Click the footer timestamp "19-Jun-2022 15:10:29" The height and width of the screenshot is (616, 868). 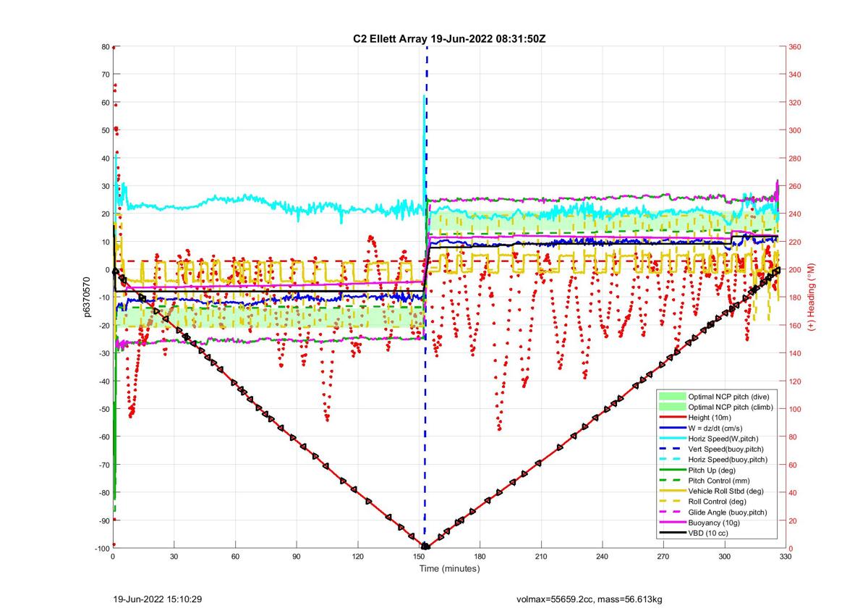[x=158, y=599]
